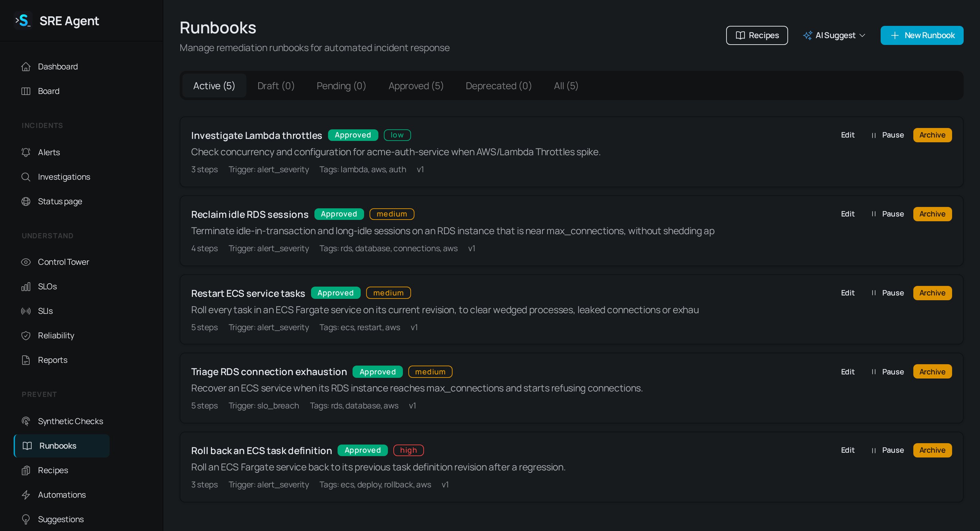Pause the Roll back an ECS task definition runbook
Screen dimensions: 980x531
[x=887, y=450]
